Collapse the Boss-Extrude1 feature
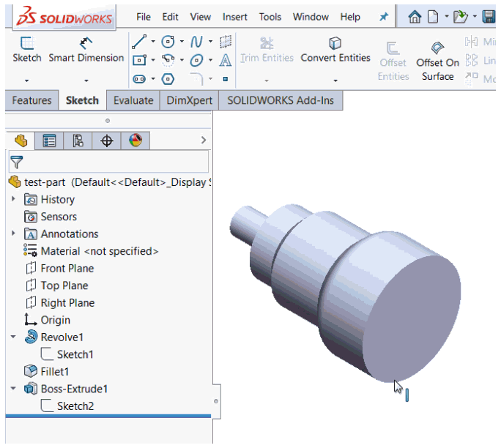This screenshot has height=448, width=501. (x=13, y=389)
